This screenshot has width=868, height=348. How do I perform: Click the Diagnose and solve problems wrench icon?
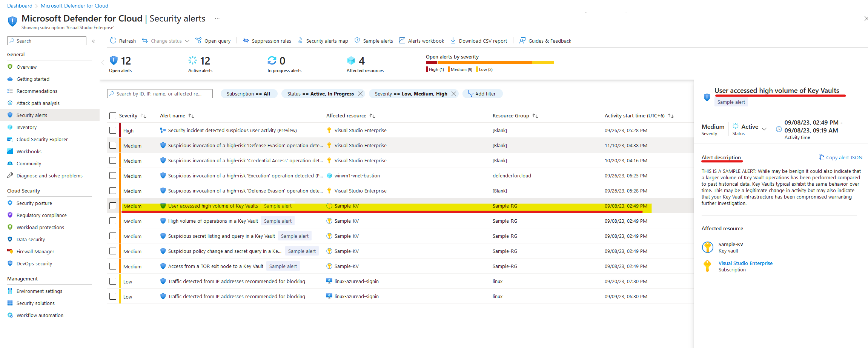(10, 176)
